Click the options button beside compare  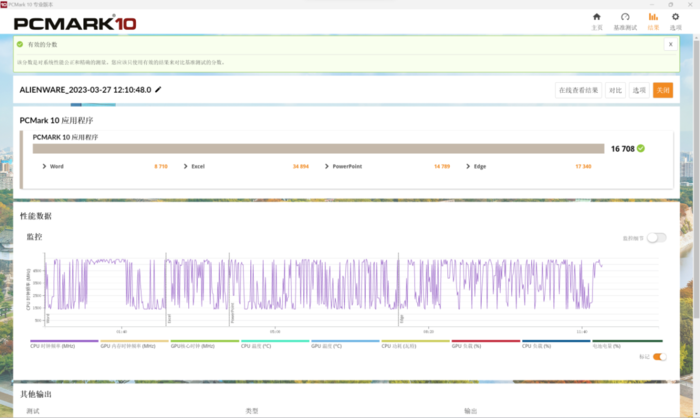(639, 90)
